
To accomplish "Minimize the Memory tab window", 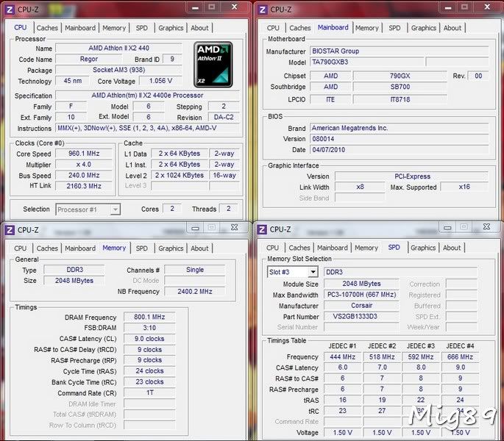I will click(x=195, y=228).
